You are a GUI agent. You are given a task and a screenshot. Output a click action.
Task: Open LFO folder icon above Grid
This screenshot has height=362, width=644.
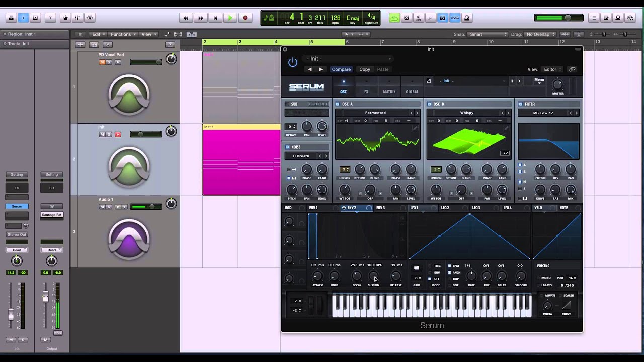pos(416,268)
